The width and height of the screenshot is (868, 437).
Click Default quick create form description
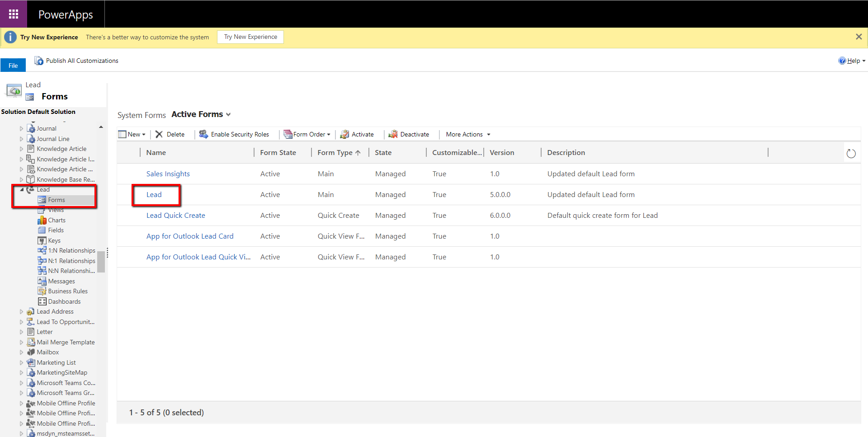(x=602, y=216)
